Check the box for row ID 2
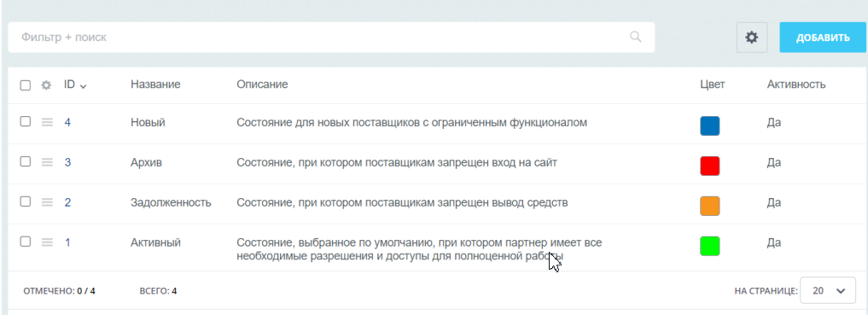The image size is (868, 315). pos(26,201)
